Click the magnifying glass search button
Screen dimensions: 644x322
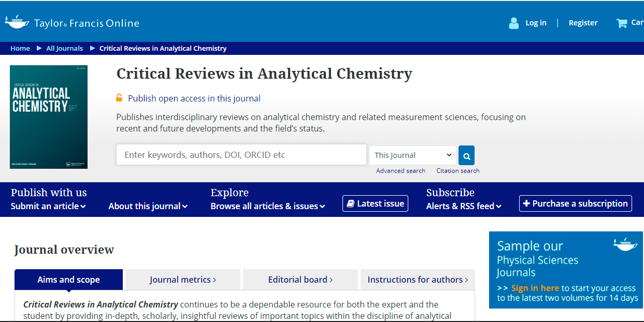[x=466, y=155]
